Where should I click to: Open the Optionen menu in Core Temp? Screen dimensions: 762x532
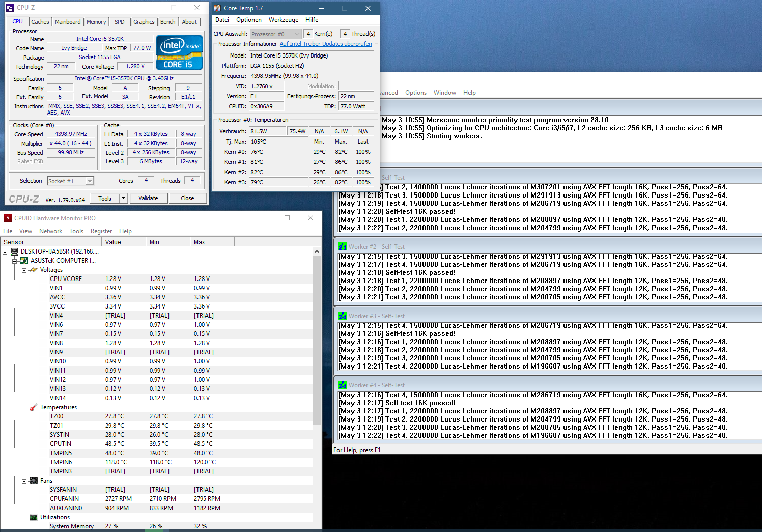pyautogui.click(x=249, y=20)
